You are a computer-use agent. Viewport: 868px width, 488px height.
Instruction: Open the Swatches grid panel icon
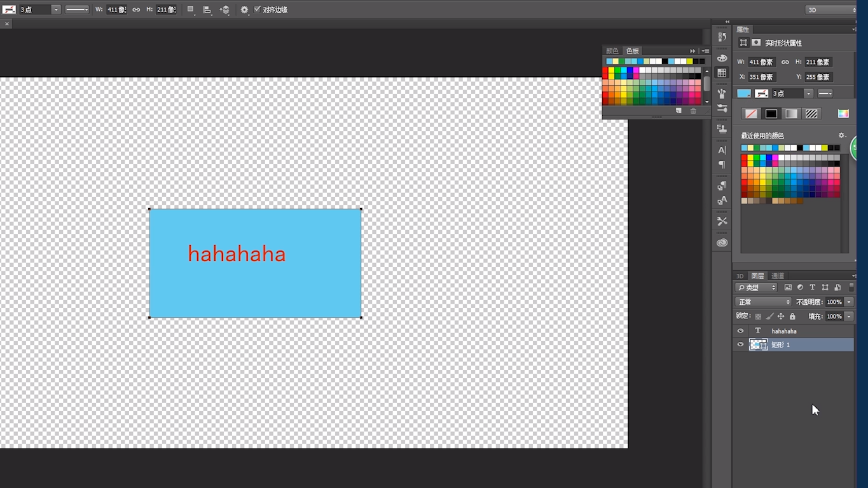pos(722,73)
